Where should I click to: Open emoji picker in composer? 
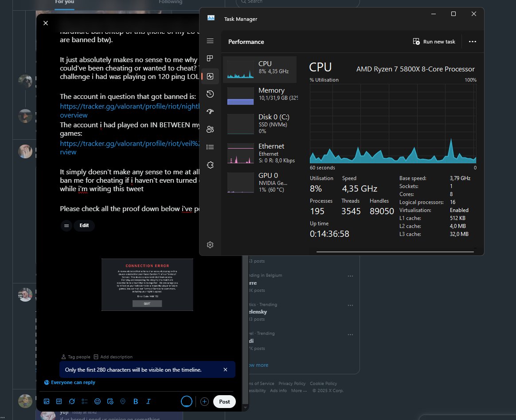click(98, 401)
